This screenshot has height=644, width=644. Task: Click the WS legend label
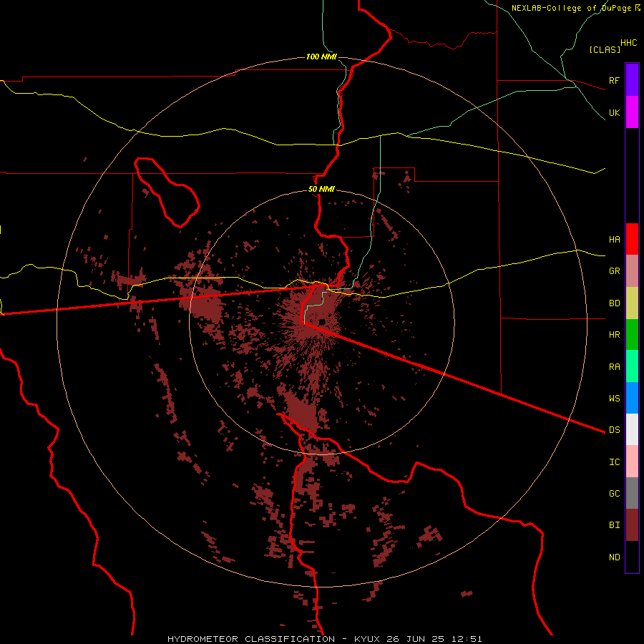(x=614, y=399)
